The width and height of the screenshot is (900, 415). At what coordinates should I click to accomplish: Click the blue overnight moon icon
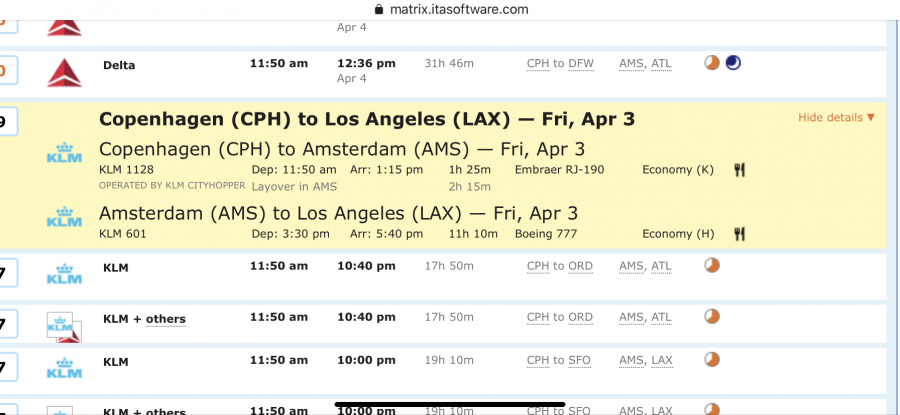[x=734, y=63]
